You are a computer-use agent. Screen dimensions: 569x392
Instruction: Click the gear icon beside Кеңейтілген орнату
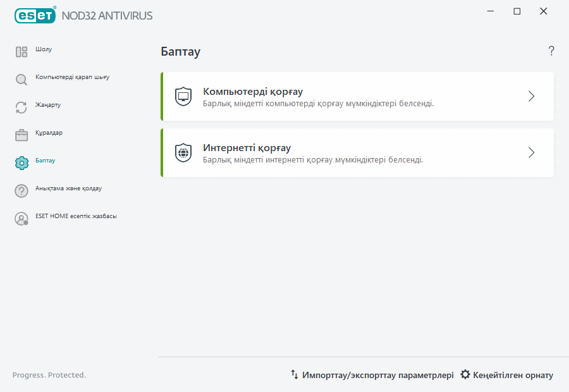(x=466, y=374)
